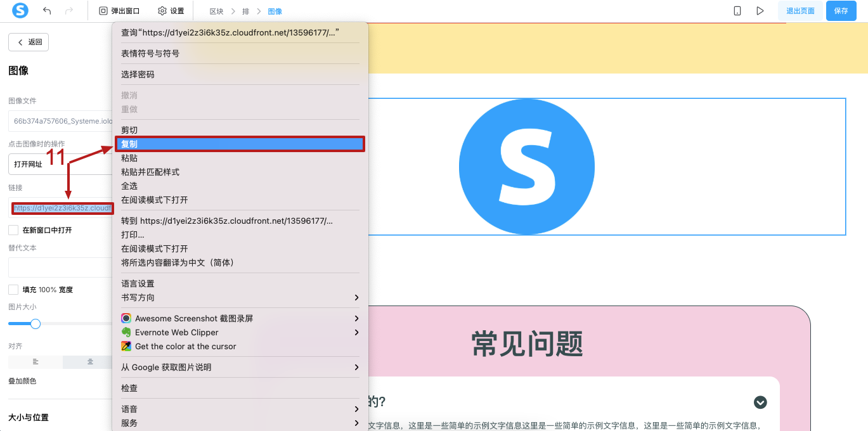Choose Get the color at the cursor
This screenshot has height=431, width=868.
(x=240, y=346)
